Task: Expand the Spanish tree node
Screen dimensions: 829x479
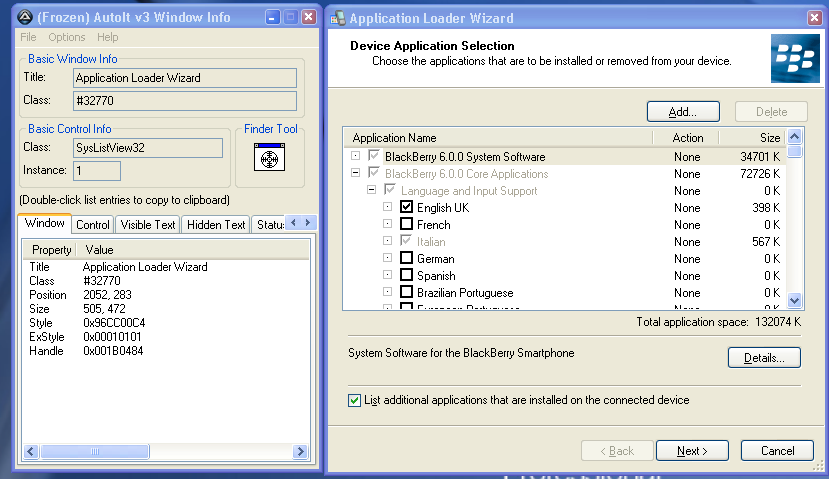Action: click(388, 275)
